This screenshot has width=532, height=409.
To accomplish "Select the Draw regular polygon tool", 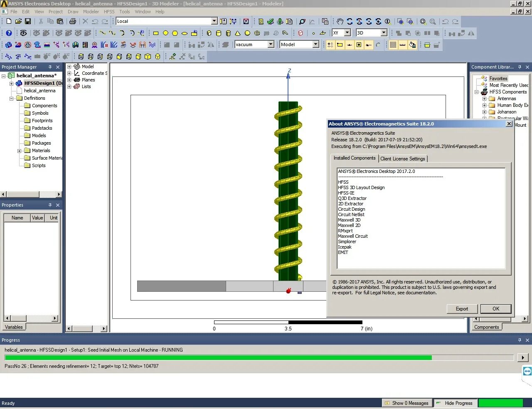I will [175, 33].
